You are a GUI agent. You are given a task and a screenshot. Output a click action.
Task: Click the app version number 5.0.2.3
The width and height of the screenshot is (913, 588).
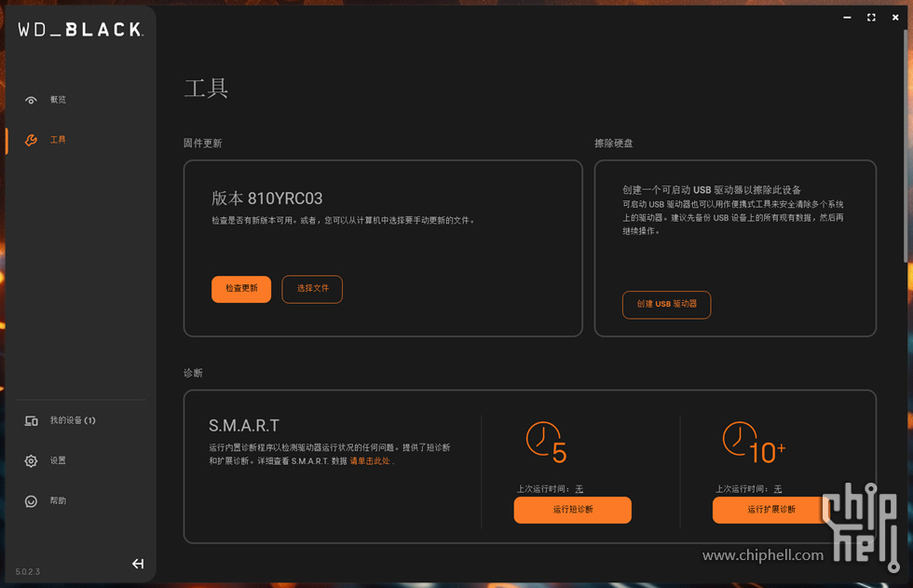tap(27, 572)
